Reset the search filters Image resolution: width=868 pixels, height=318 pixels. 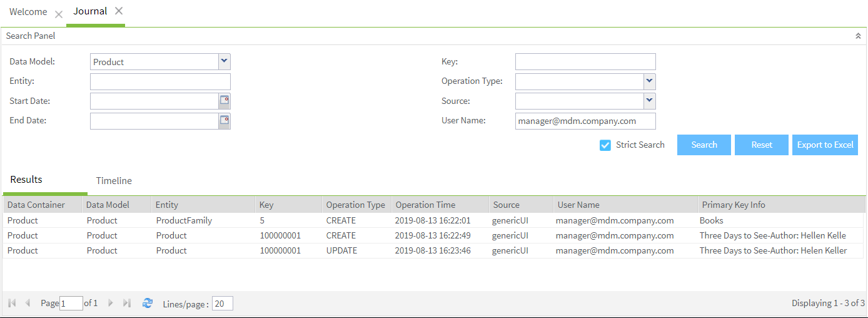pos(762,145)
